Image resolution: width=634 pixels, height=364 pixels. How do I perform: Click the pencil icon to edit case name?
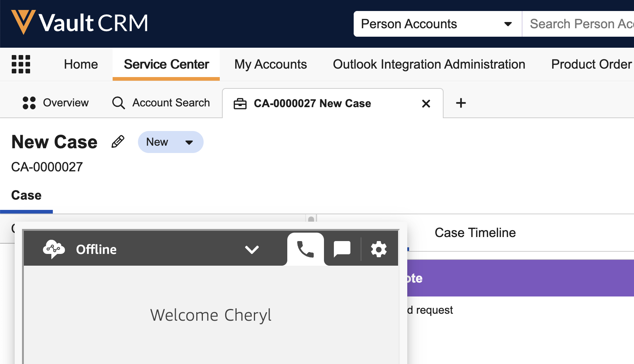click(x=118, y=142)
